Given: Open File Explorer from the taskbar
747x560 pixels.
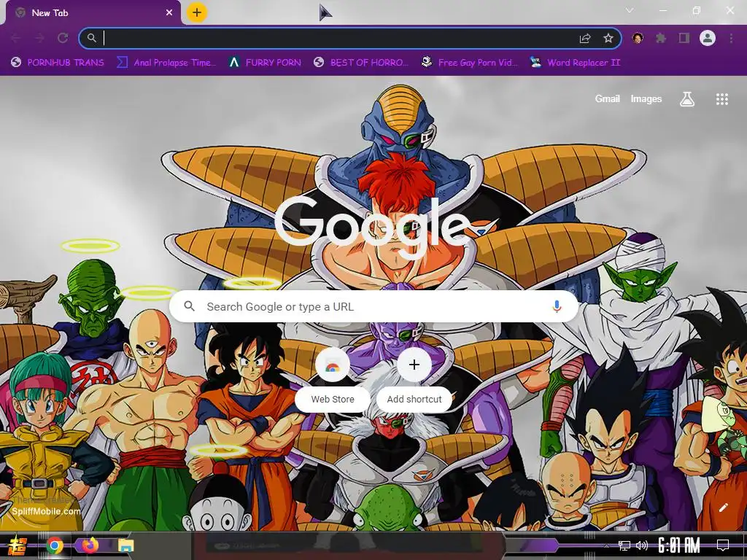Looking at the screenshot, I should click(125, 545).
